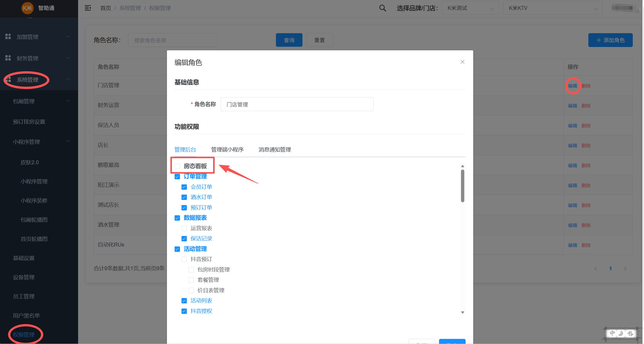The height and width of the screenshot is (344, 644).
Task: Click the scroll up arrow in permissions list
Action: click(x=463, y=166)
